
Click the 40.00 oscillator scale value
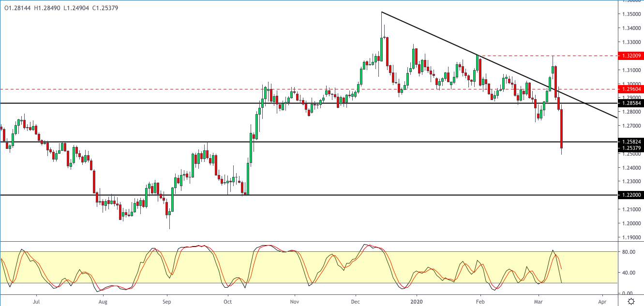pos(629,273)
